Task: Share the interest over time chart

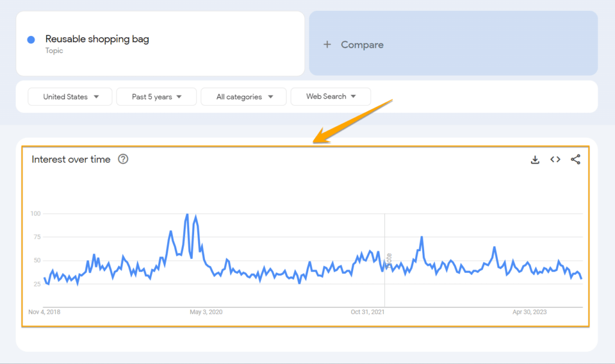Action: click(575, 159)
